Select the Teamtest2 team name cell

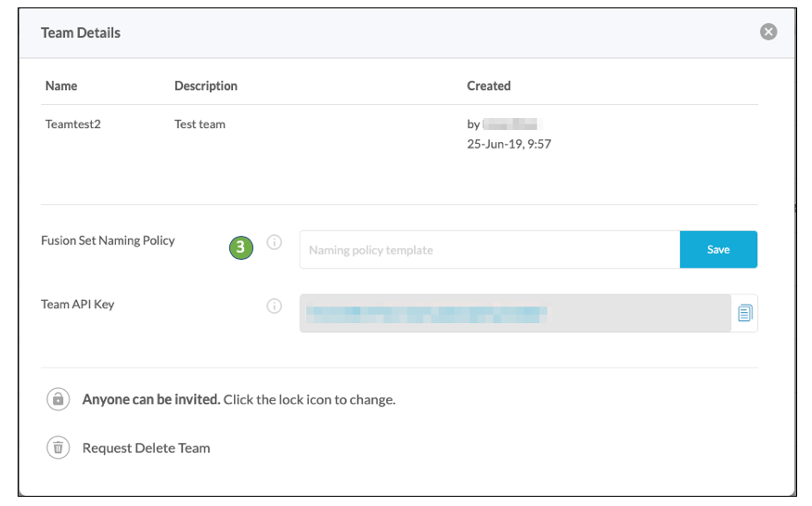[x=72, y=123]
